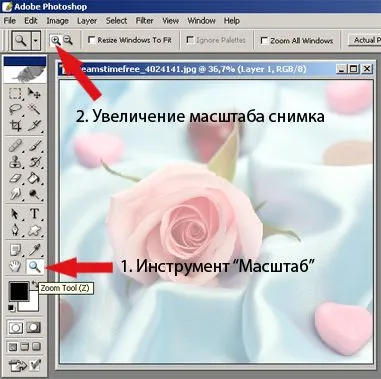
Task: Open the Layer menu
Action: (87, 21)
